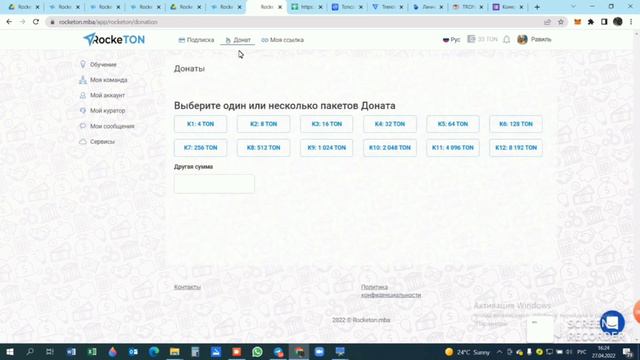This screenshot has width=640, height=360.
Task: Reload the page with the refresh icon
Action: (36, 22)
